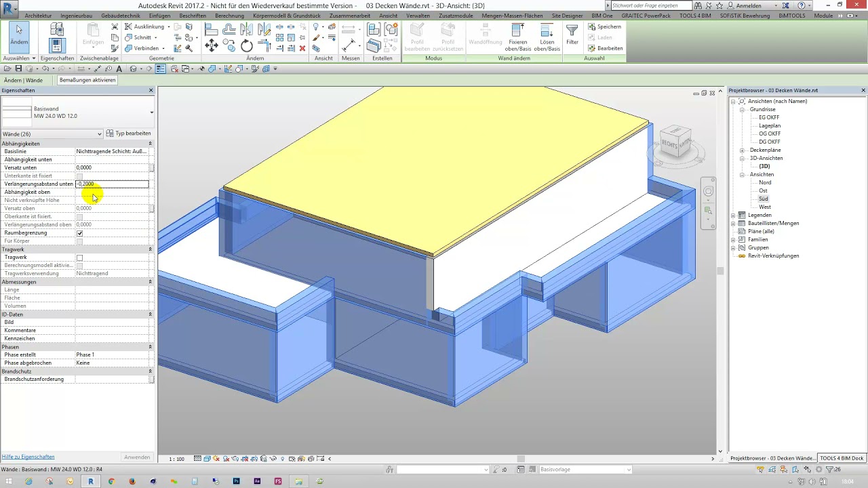Click the ViewCube in 3D view
Image resolution: width=868 pixels, height=488 pixels.
coord(675,142)
